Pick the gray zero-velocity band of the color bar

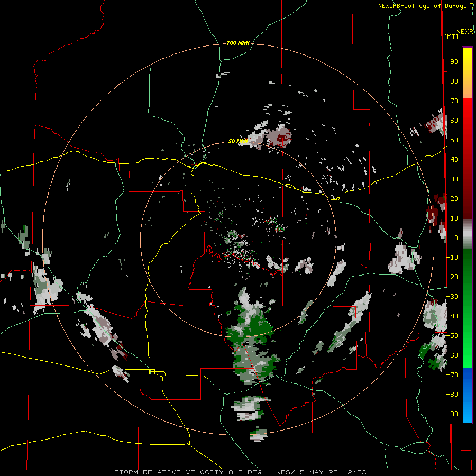tap(467, 234)
